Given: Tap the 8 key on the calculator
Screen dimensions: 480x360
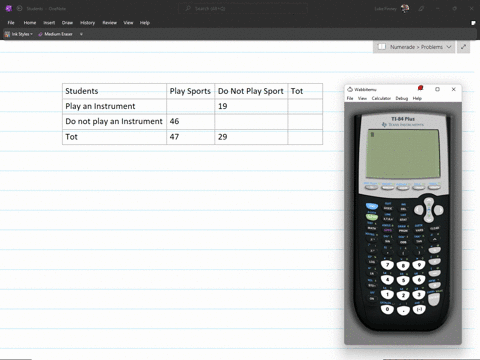Looking at the screenshot, I should tap(403, 266).
